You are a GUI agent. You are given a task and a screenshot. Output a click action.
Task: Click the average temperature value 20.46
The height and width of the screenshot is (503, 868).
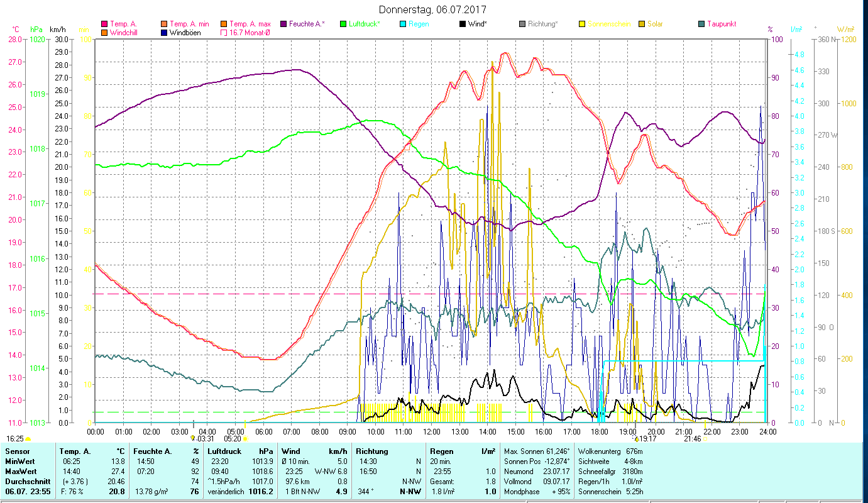point(116,482)
